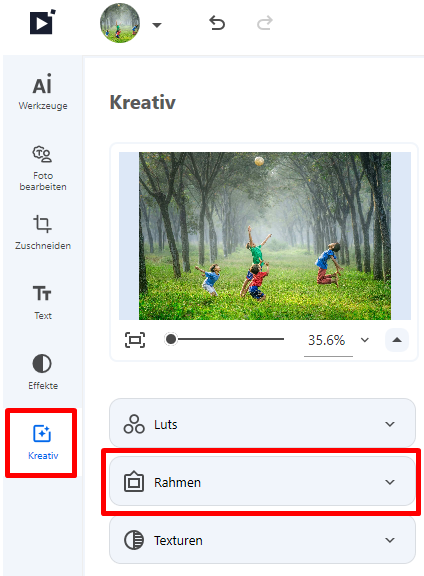This screenshot has height=576, width=424.
Task: Expand the Texturen section
Action: tap(262, 540)
